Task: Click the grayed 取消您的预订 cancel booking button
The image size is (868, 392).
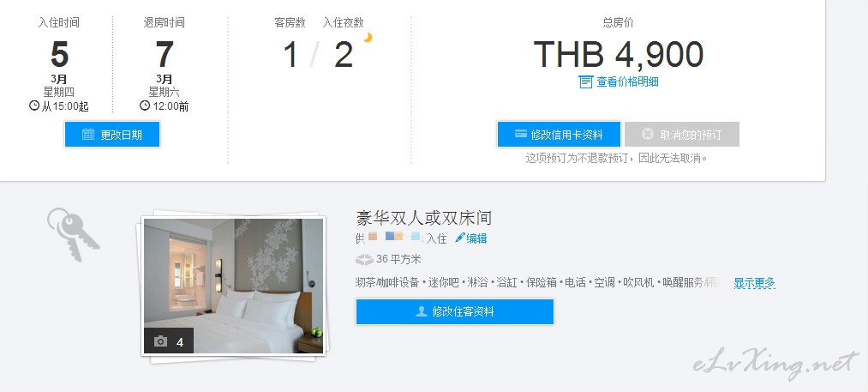Action: (x=681, y=135)
